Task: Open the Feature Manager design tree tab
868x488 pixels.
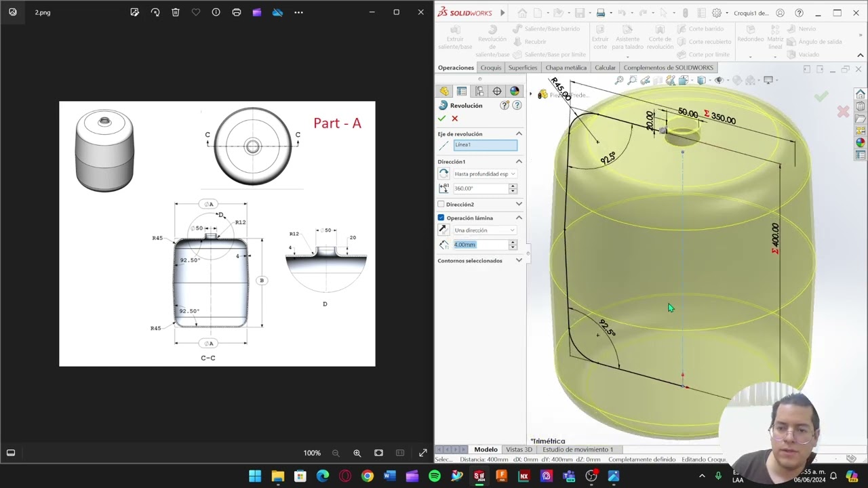Action: click(444, 91)
